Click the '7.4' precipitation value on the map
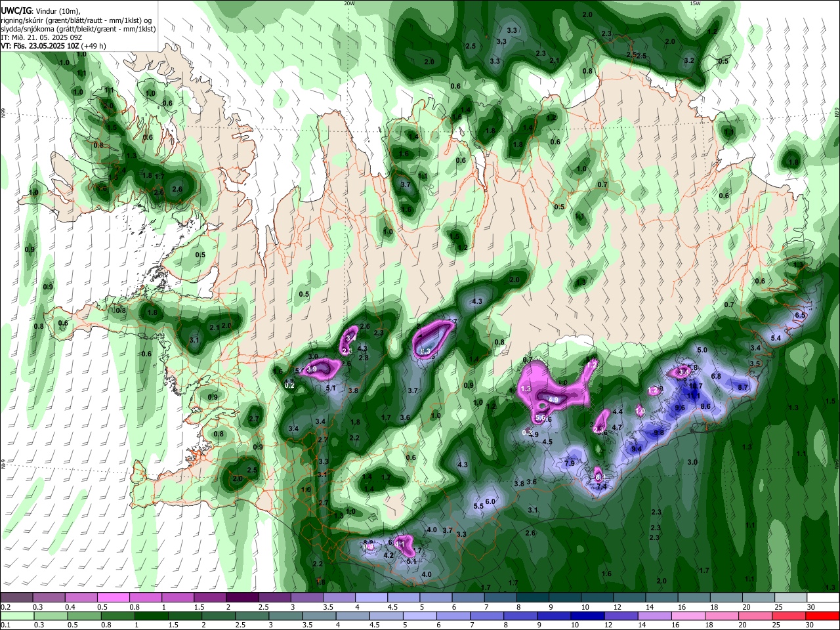840x630 pixels. coord(601,486)
